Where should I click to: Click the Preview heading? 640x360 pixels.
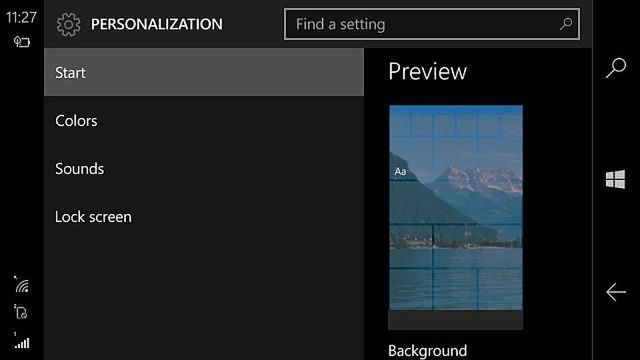[427, 71]
